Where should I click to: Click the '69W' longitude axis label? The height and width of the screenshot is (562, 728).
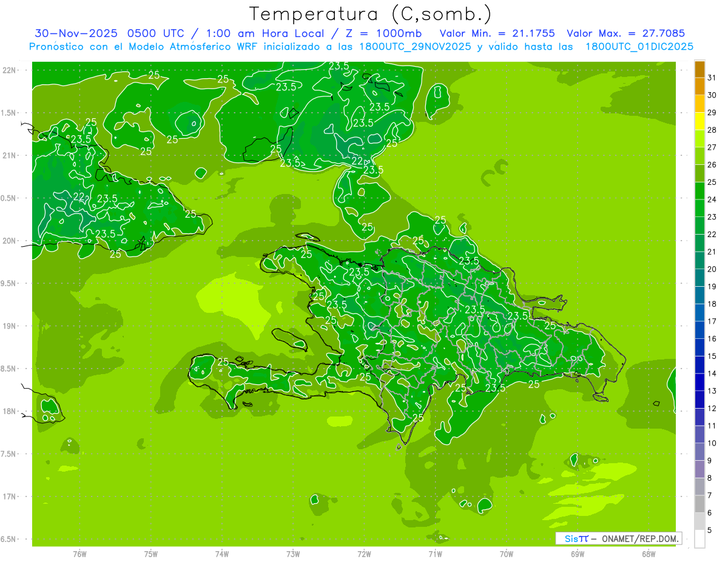tap(578, 554)
